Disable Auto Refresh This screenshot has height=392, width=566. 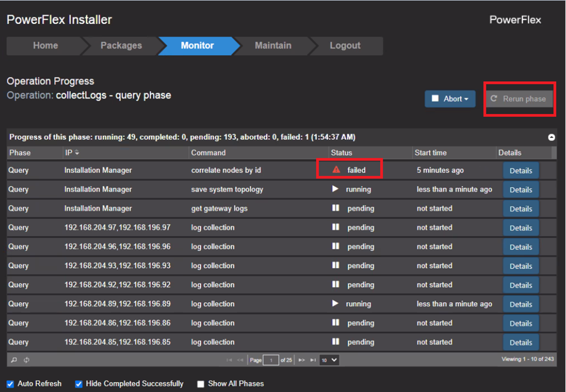point(9,383)
